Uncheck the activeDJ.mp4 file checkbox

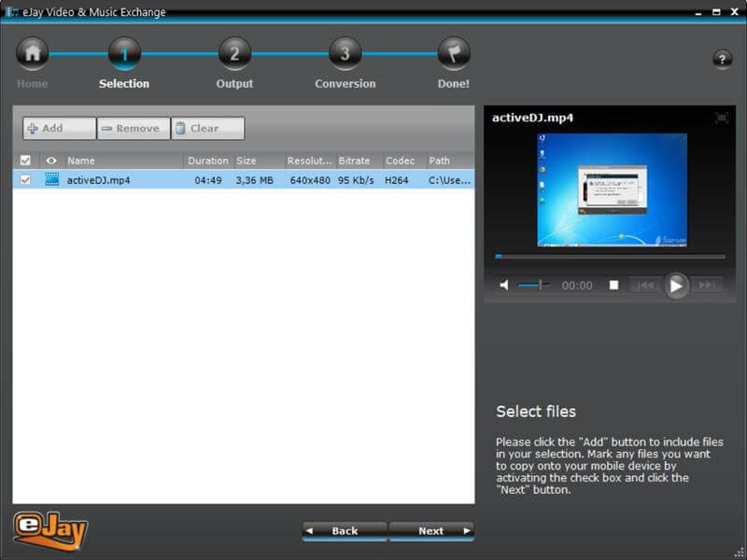[x=25, y=179]
